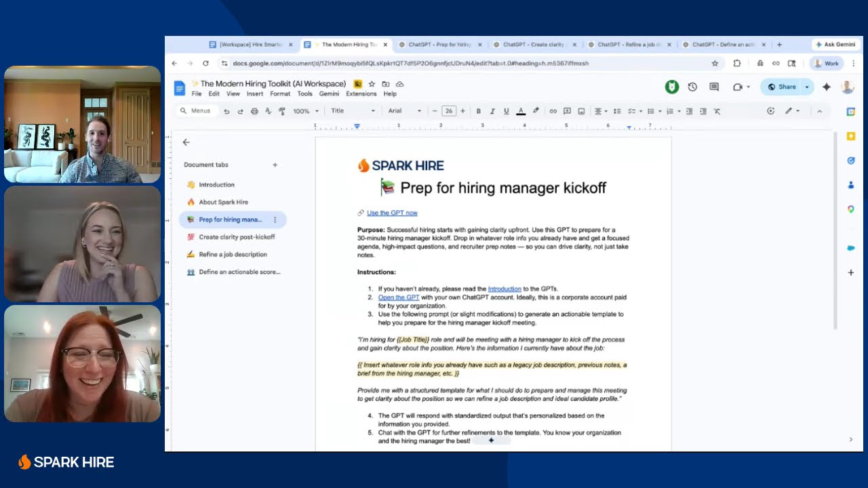This screenshot has width=868, height=488.
Task: Click the font size field showing 26
Action: [448, 111]
